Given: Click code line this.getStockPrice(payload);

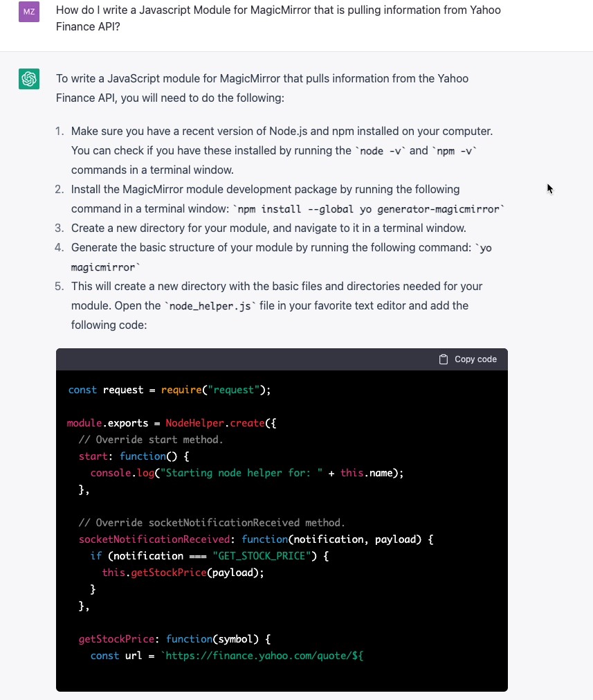Looking at the screenshot, I should click(183, 573).
